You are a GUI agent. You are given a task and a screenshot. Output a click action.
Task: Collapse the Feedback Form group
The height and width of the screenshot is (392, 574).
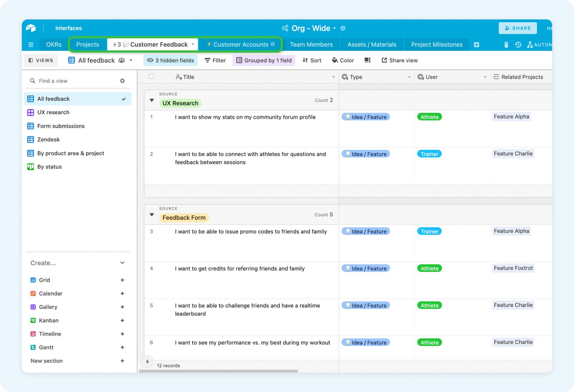tap(152, 215)
